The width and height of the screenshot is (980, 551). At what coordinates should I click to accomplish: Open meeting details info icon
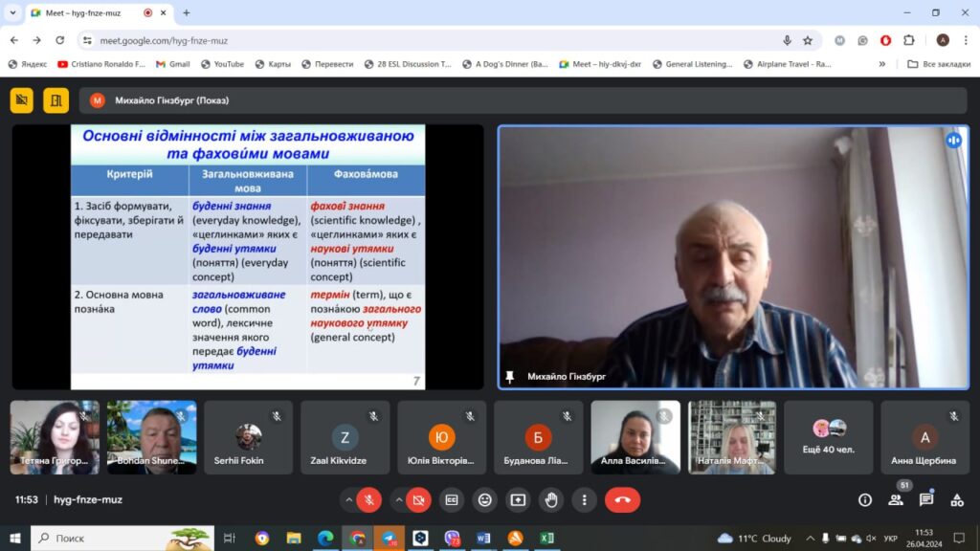865,499
